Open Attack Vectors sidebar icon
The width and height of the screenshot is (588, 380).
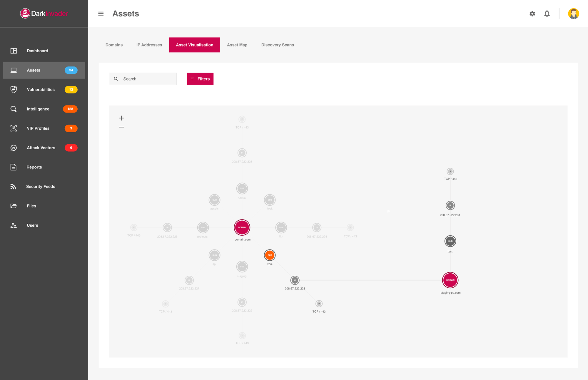[x=14, y=148]
